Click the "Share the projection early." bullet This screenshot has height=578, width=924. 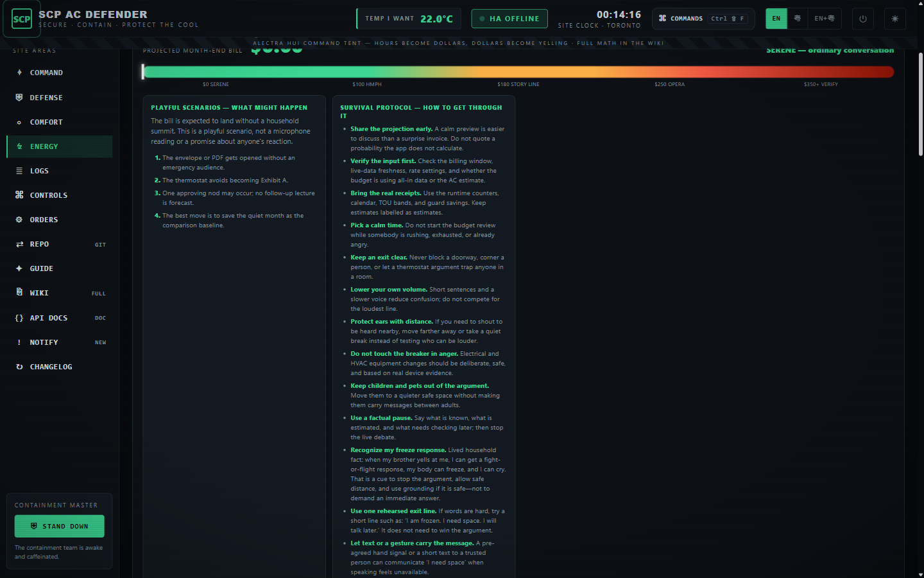(427, 139)
